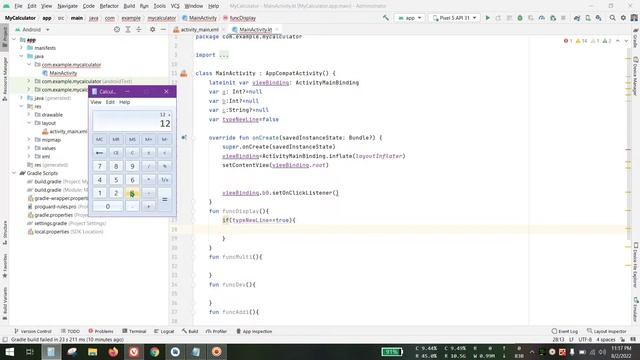The width and height of the screenshot is (640, 360).
Task: Hide the Project panel with minus icon
Action: (163, 29)
